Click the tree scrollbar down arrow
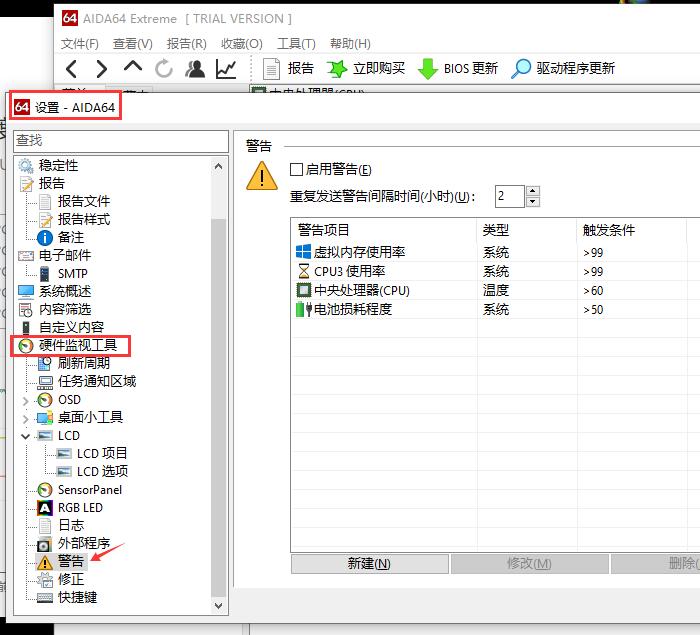 coord(218,606)
